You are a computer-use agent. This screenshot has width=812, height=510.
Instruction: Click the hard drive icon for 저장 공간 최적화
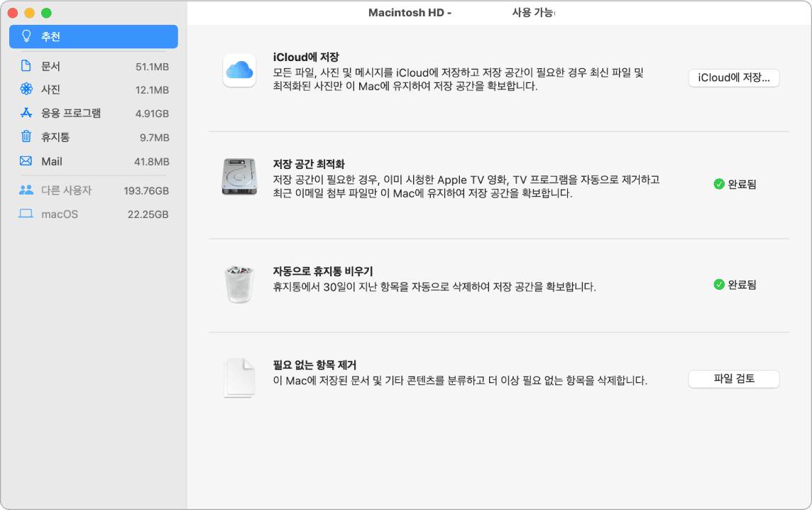(x=239, y=177)
